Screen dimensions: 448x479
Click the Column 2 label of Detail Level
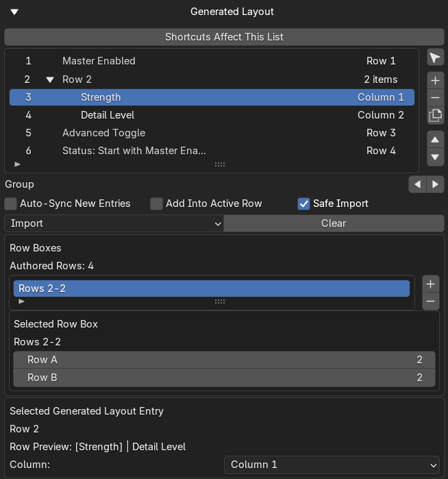pos(380,115)
